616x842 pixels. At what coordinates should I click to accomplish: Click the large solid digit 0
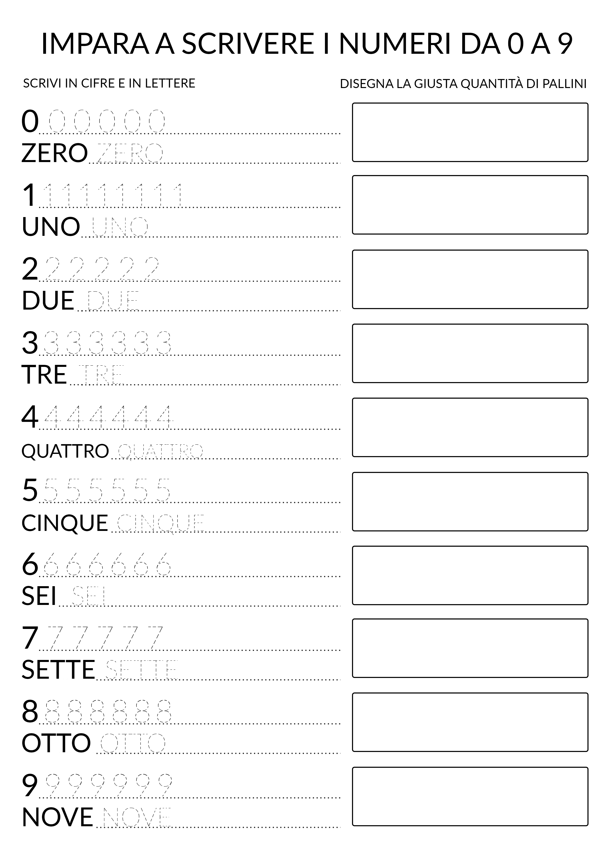click(30, 121)
